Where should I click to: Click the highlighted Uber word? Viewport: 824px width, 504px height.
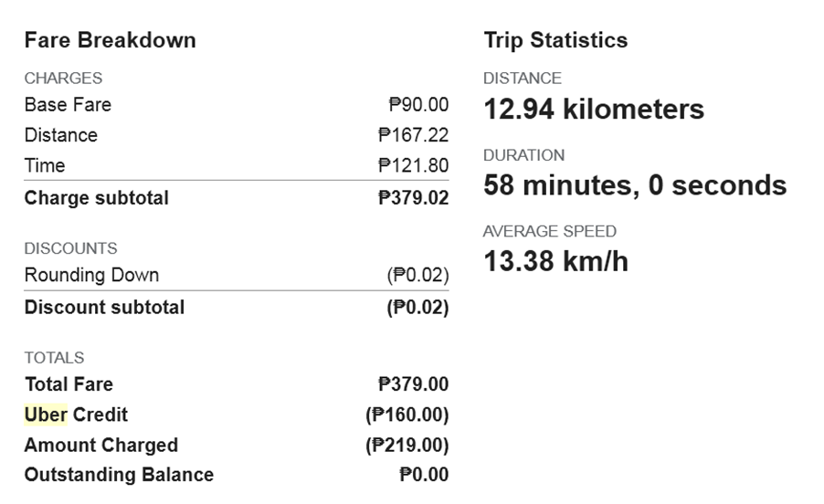coord(46,415)
